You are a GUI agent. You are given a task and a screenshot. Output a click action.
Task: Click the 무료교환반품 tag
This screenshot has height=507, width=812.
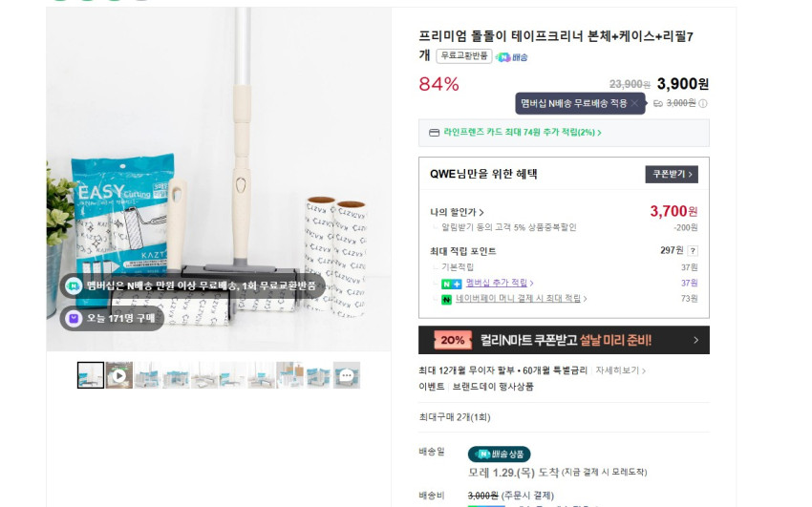[464, 56]
